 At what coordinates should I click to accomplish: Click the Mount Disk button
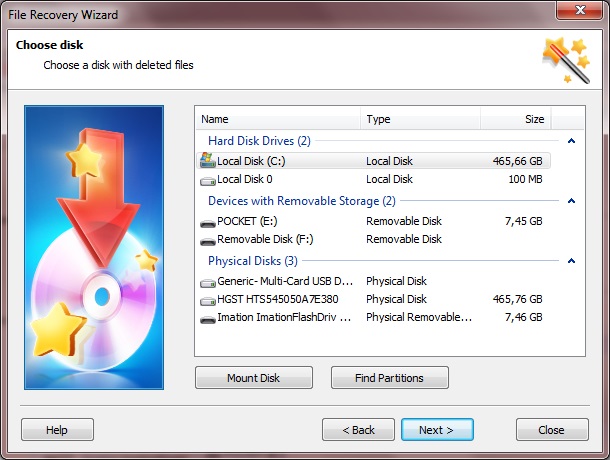(x=254, y=377)
